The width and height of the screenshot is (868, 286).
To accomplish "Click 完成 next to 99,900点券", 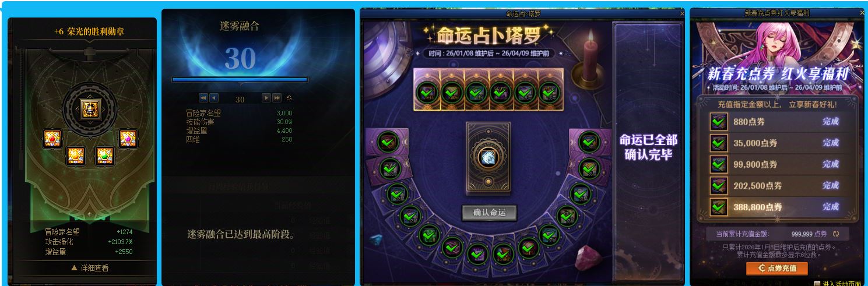I will pos(831,164).
